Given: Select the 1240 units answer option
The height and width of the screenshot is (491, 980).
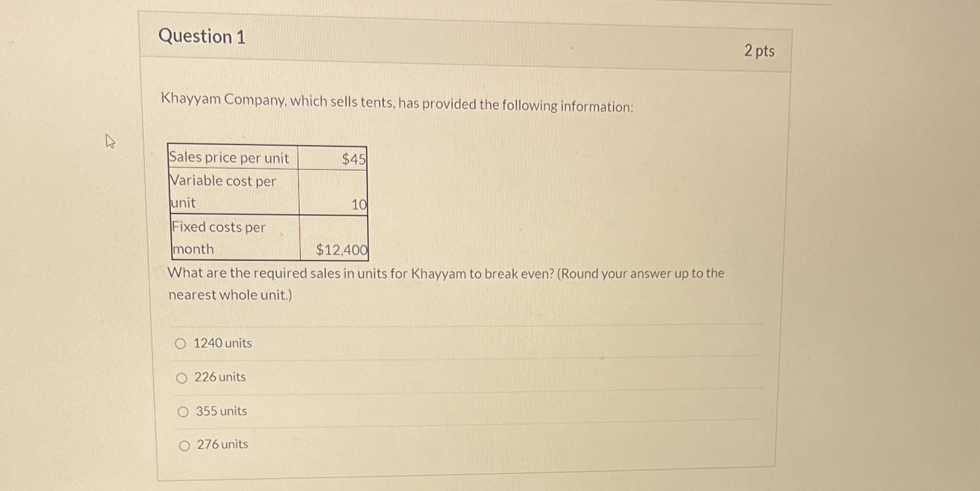Looking at the screenshot, I should [183, 343].
